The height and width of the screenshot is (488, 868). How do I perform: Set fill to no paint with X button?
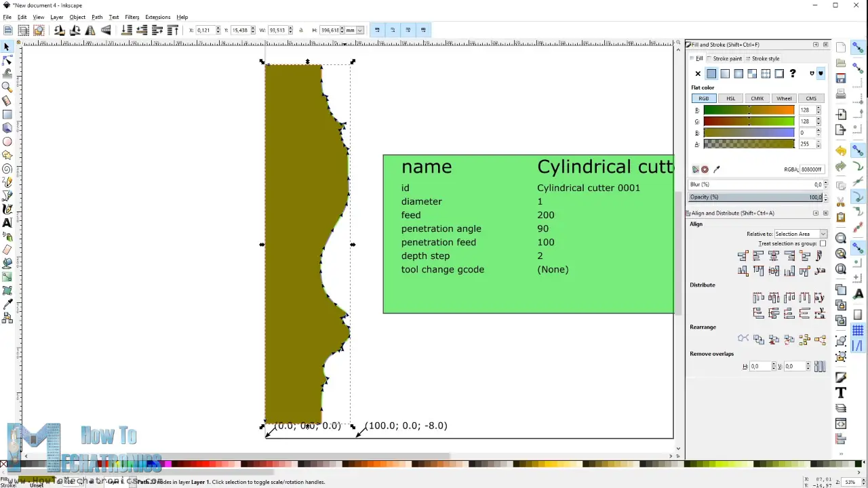tap(698, 73)
